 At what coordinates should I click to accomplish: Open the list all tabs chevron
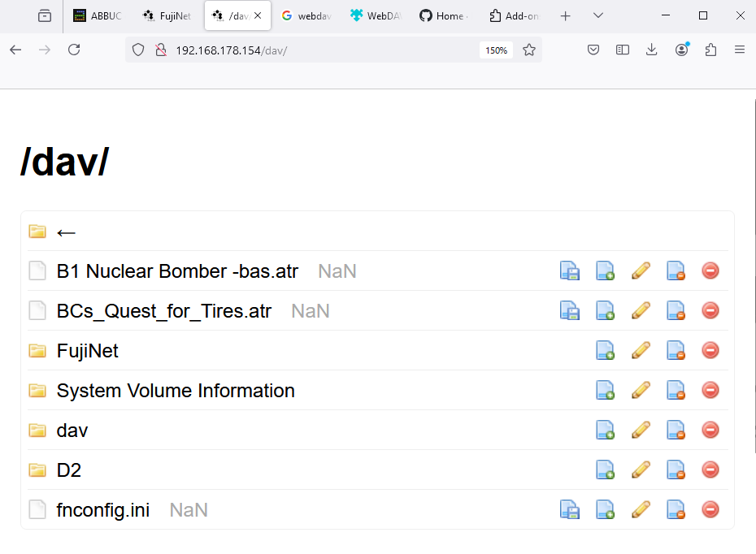pos(598,15)
